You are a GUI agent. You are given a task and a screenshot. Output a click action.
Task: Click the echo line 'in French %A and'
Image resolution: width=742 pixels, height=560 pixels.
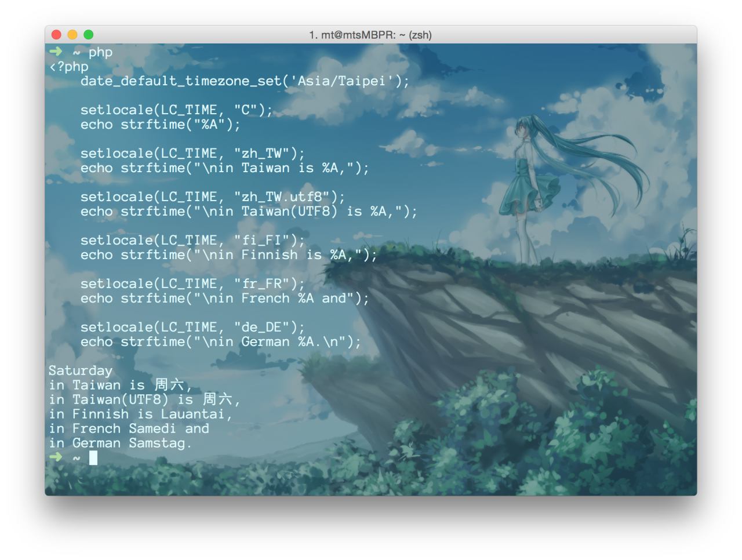coord(224,299)
